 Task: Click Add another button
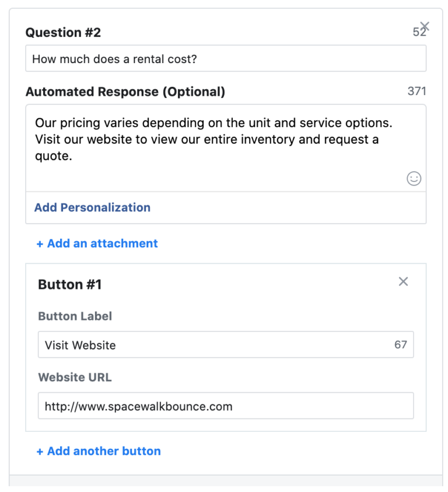pos(99,451)
